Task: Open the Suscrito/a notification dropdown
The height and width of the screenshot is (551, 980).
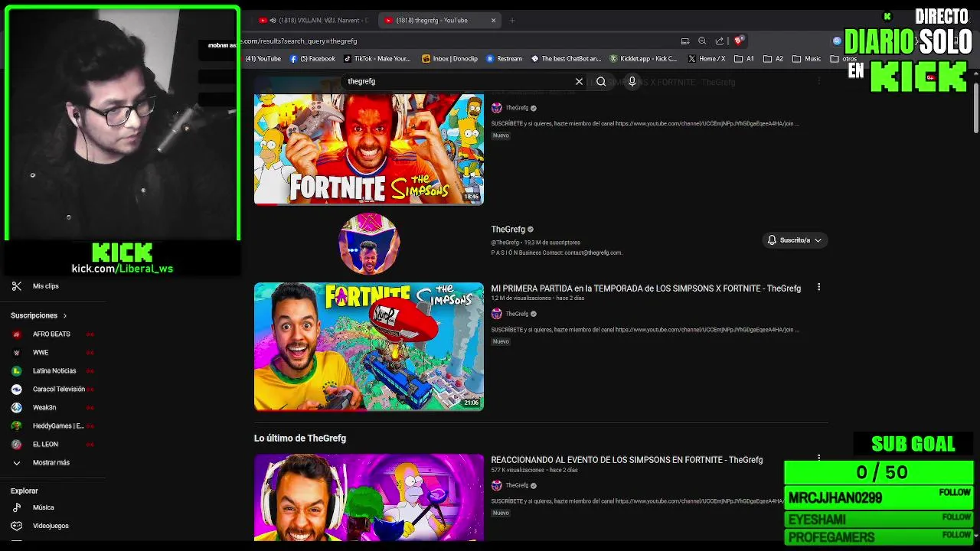Action: [x=795, y=240]
